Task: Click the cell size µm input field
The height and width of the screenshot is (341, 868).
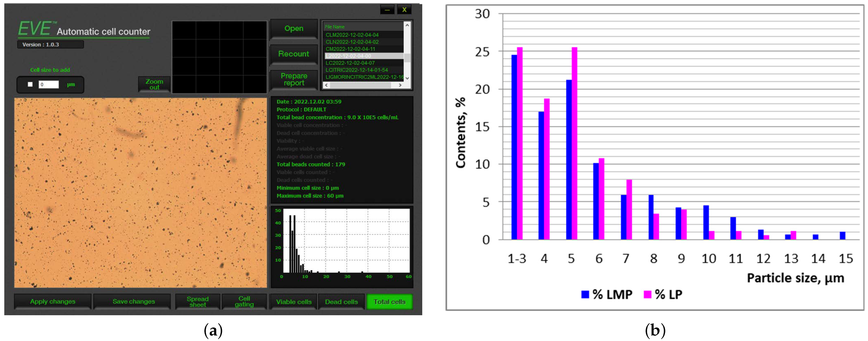Action: pos(48,84)
